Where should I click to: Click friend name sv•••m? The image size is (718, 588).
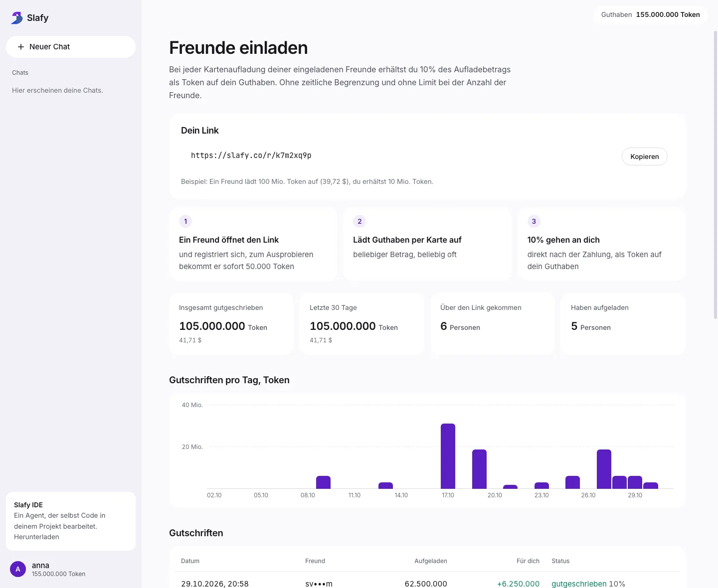click(x=319, y=584)
